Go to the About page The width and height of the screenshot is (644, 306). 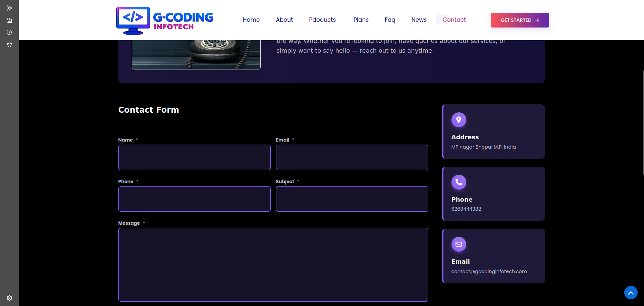(x=284, y=20)
